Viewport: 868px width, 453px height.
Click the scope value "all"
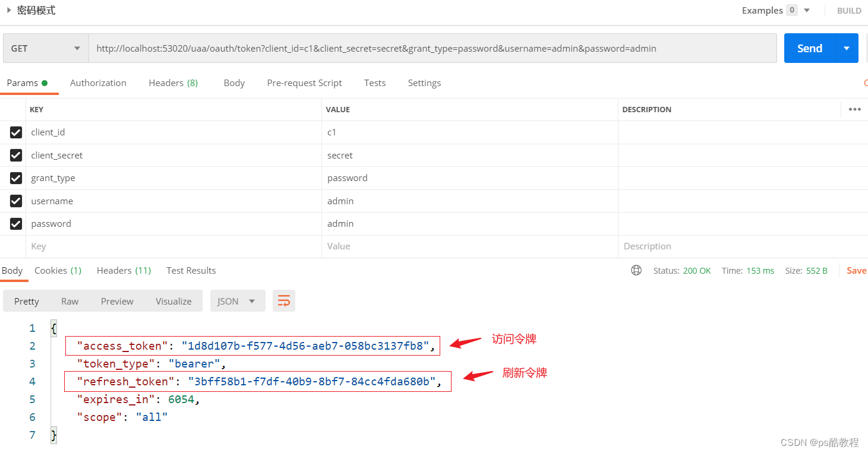coord(151,417)
